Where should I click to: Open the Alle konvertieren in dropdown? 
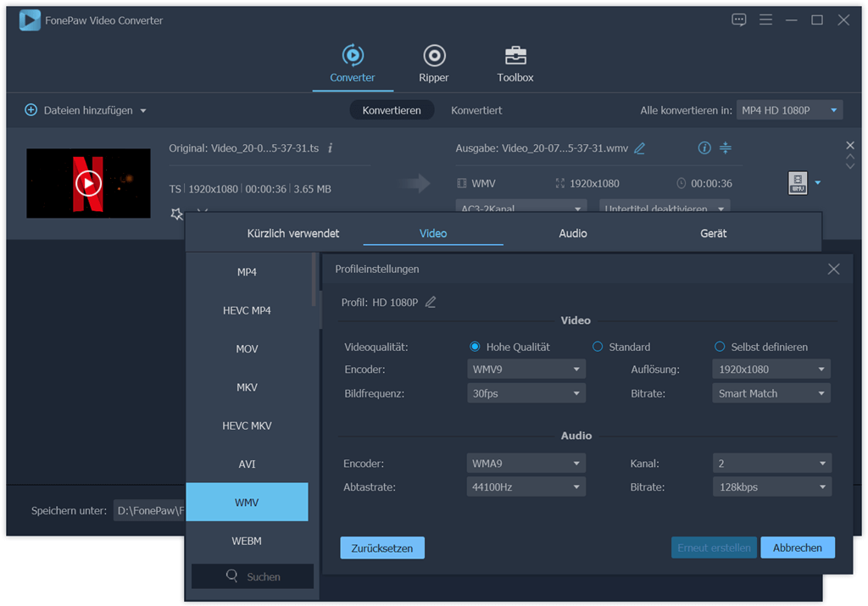[x=789, y=110]
